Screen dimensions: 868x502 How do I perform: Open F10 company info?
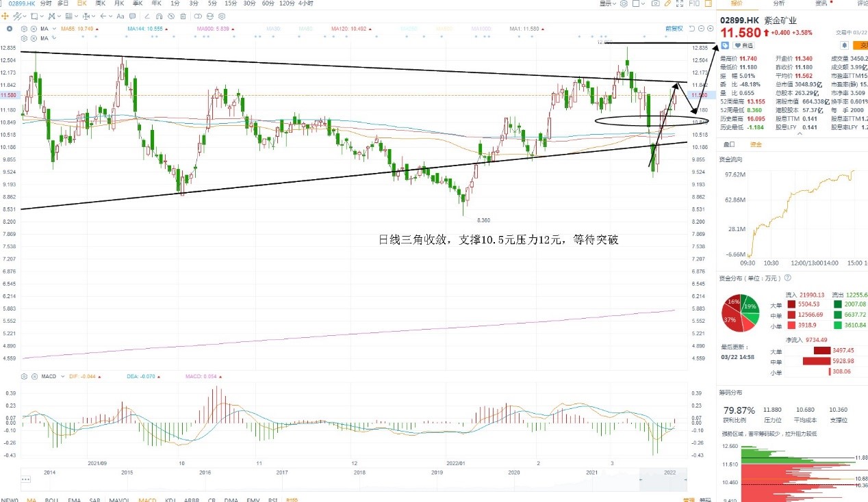pos(694,3)
